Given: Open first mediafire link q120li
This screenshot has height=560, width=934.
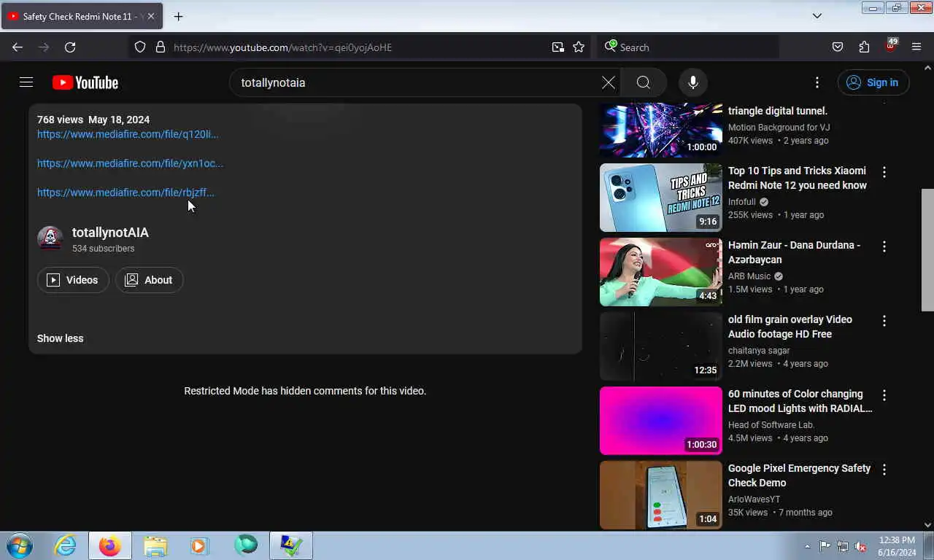Looking at the screenshot, I should 128,134.
